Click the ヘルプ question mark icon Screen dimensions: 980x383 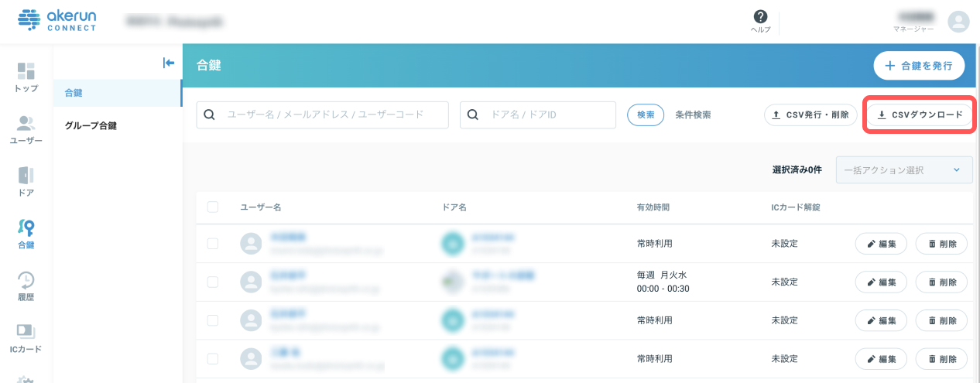[760, 17]
